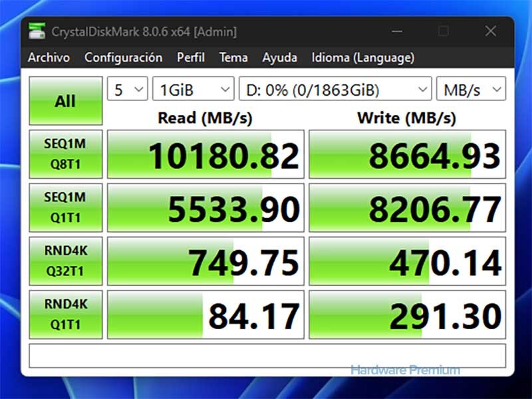Start the SEQ1M Q8T1 test
The image size is (532, 399).
pyautogui.click(x=66, y=154)
